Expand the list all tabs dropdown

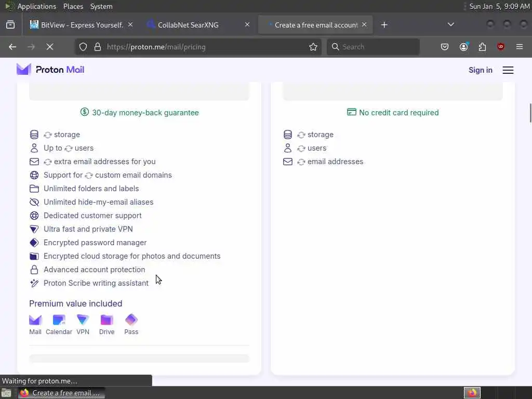pyautogui.click(x=450, y=24)
